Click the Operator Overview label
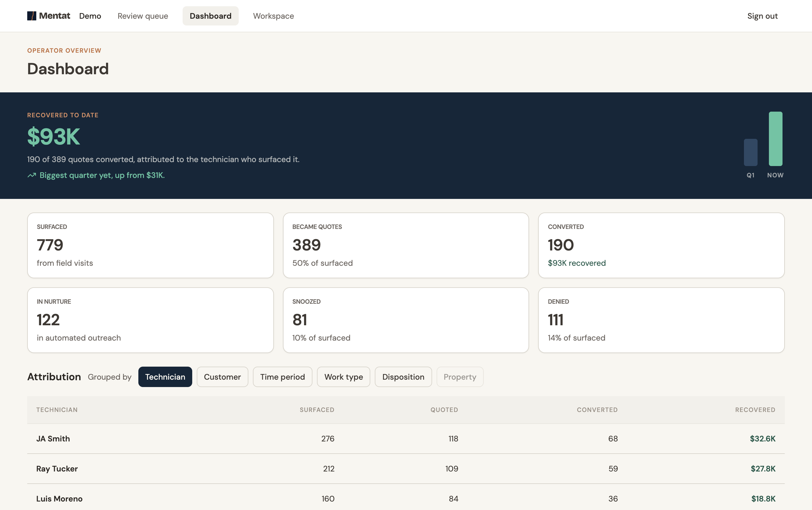 (64, 50)
